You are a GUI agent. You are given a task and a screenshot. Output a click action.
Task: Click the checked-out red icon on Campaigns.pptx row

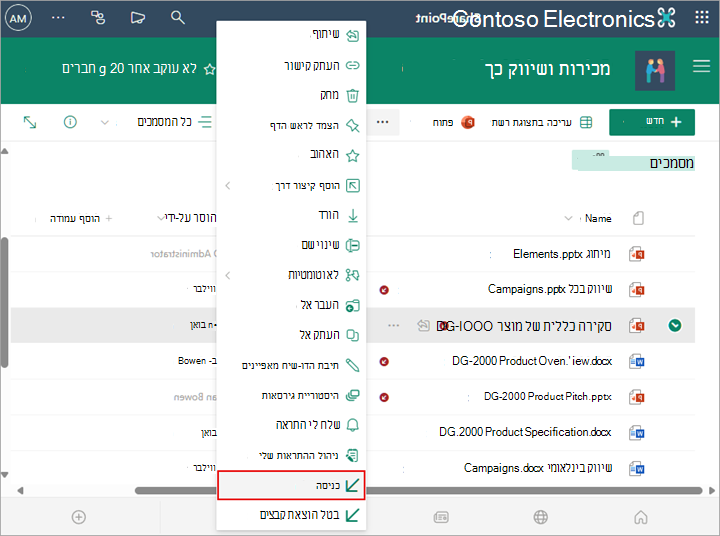pos(384,290)
